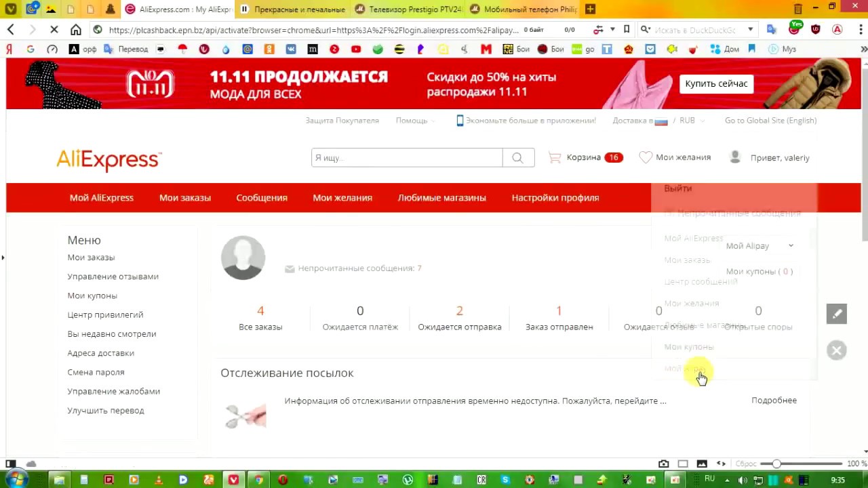Open the Gmail bookmark icon

(486, 49)
